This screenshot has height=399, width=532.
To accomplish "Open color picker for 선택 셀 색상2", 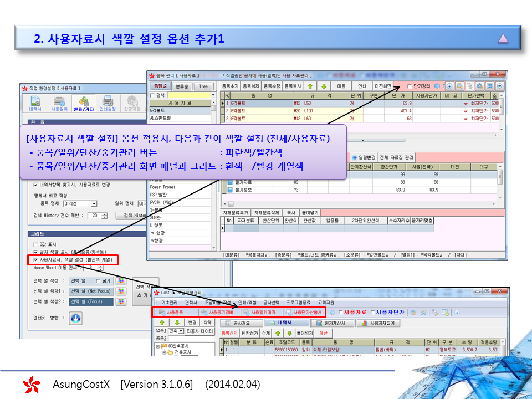I will (121, 301).
